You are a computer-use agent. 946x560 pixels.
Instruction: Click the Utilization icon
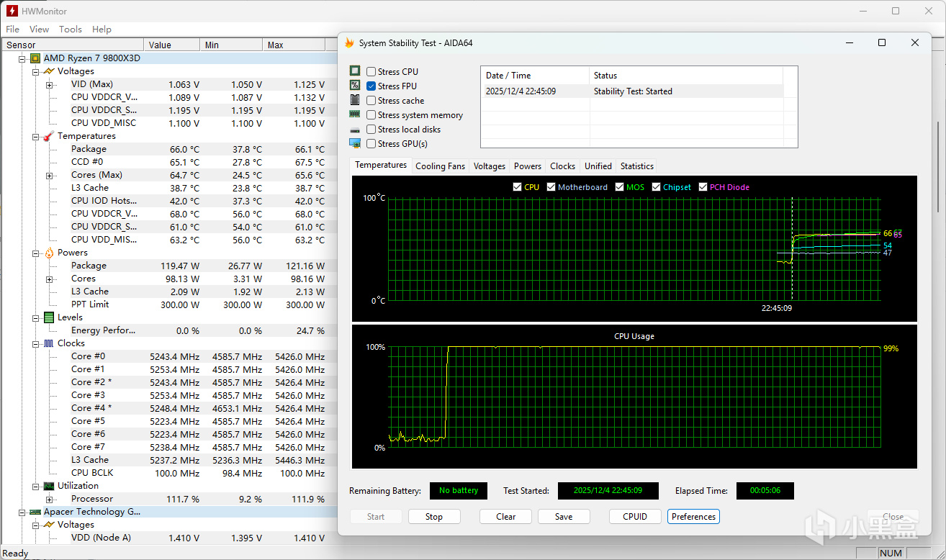(48, 486)
